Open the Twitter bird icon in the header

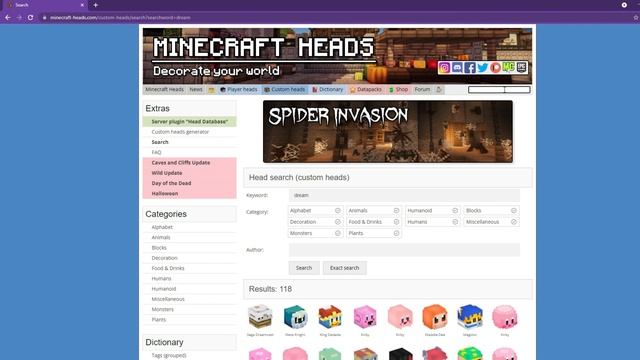point(482,67)
